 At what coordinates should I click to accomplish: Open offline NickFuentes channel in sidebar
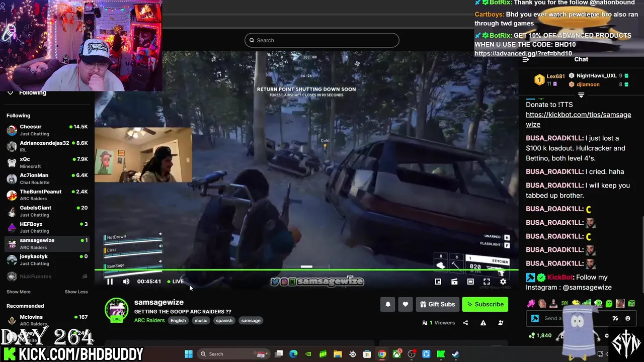pyautogui.click(x=47, y=276)
